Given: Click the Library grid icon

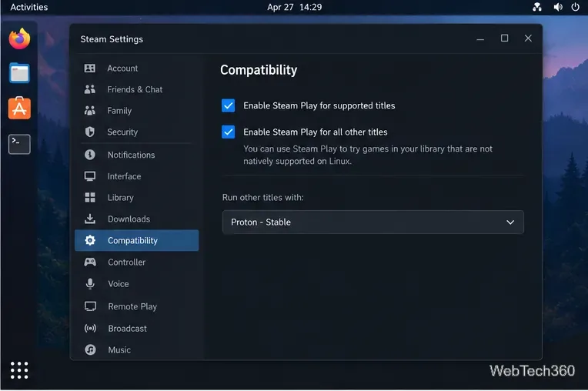Looking at the screenshot, I should [x=89, y=198].
